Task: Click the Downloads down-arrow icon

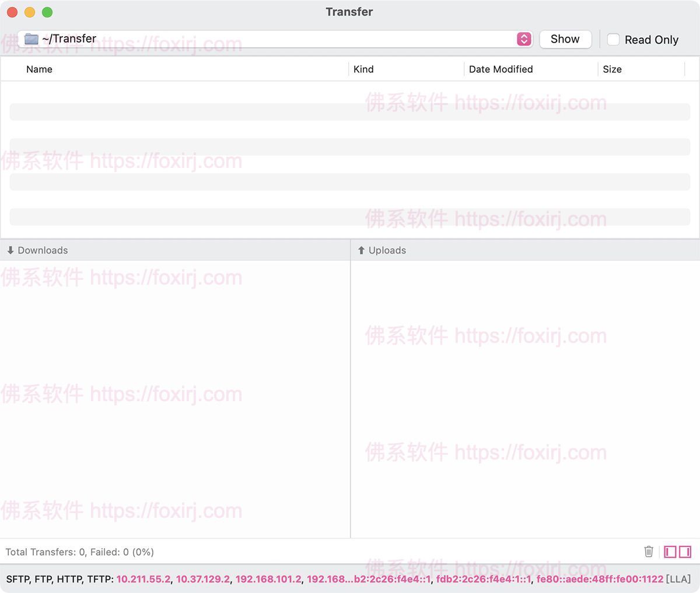Action: pyautogui.click(x=10, y=250)
